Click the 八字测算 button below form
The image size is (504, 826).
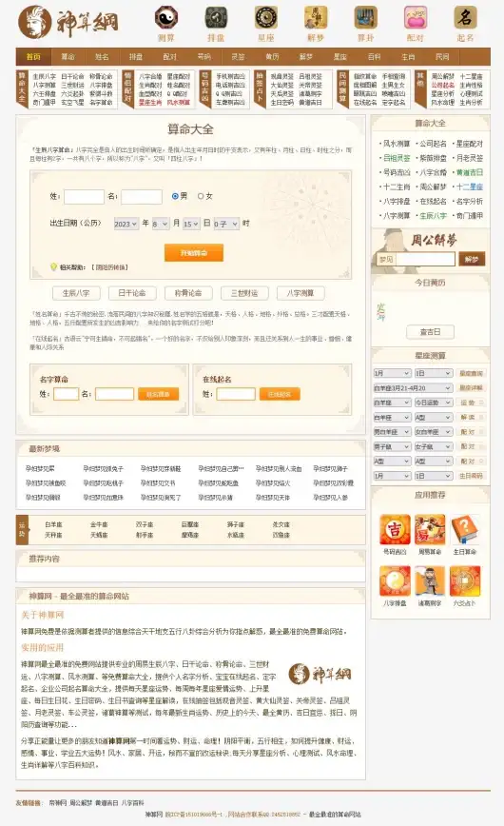[300, 293]
